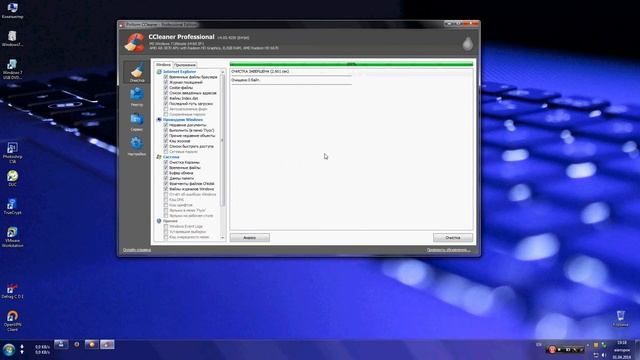The height and width of the screenshot is (360, 640).
Task: Uncheck Дампы памяти checkbox
Action: [x=166, y=178]
